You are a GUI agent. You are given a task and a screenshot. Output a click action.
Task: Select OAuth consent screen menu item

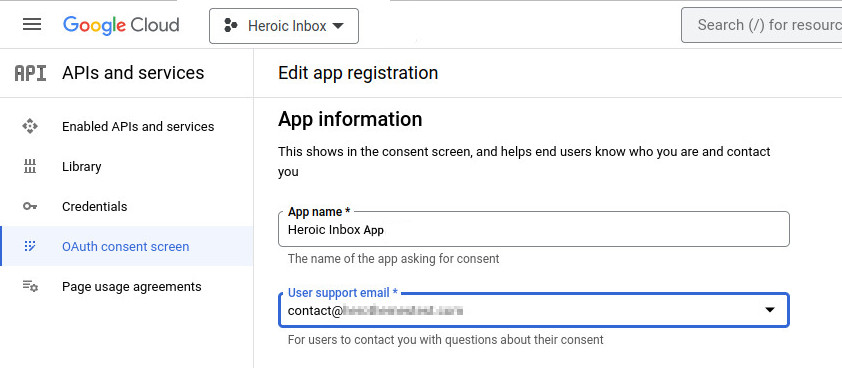click(127, 247)
